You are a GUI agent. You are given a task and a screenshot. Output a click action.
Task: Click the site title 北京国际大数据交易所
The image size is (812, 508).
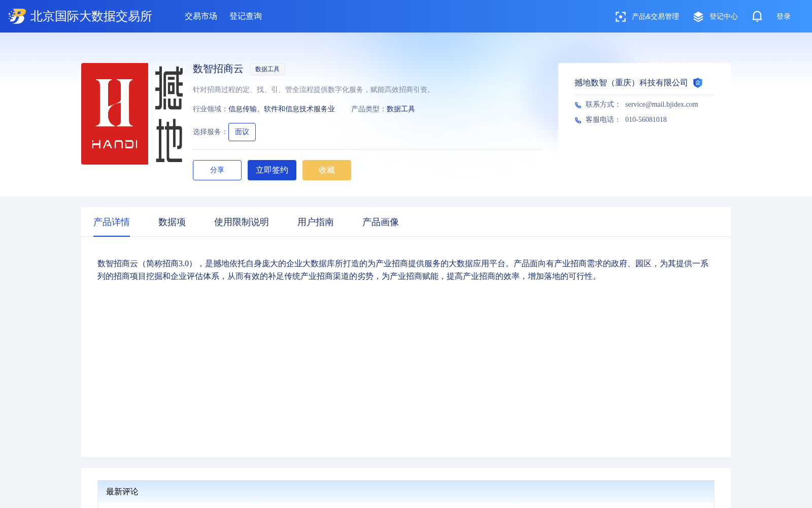(x=91, y=16)
